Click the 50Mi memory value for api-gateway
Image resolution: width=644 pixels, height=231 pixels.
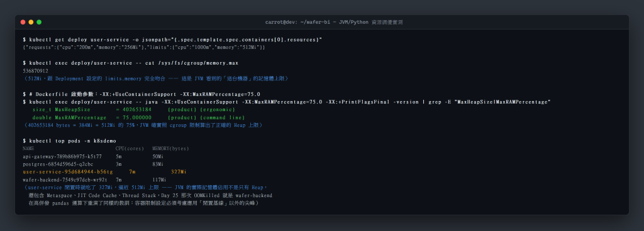tap(158, 156)
